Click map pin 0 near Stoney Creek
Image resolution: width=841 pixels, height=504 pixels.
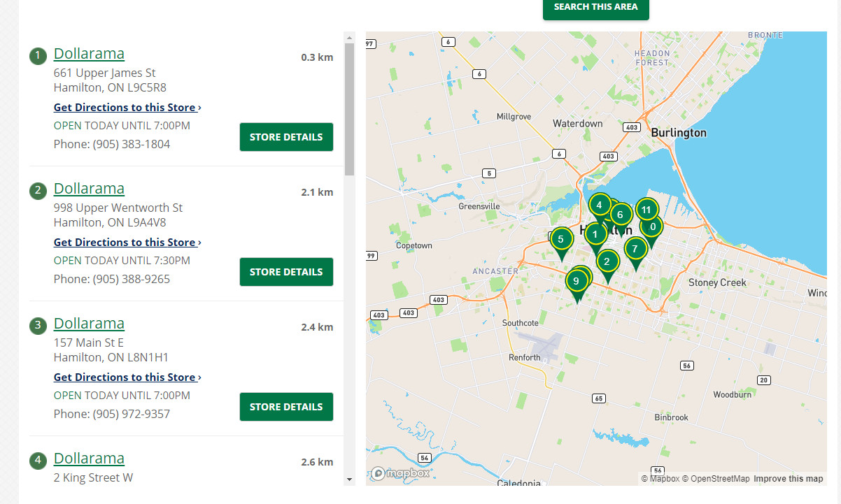[x=651, y=226]
